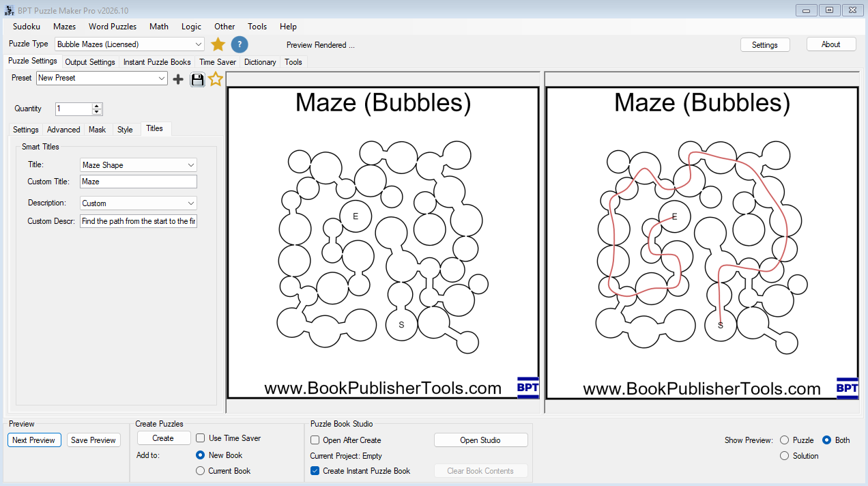Click Next Preview button
868x486 pixels.
click(34, 440)
